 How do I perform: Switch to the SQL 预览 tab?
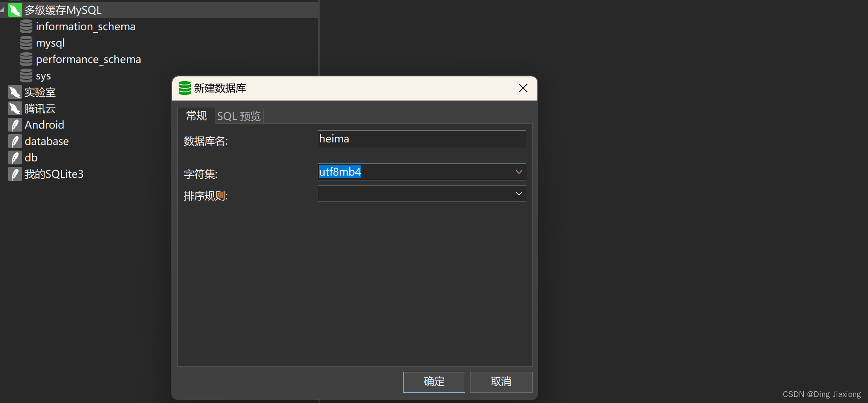click(239, 116)
